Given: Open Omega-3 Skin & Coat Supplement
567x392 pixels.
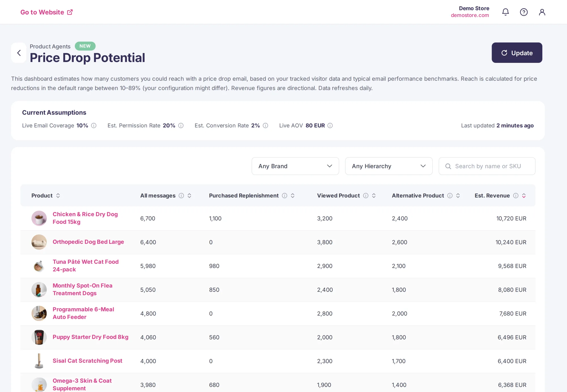Looking at the screenshot, I should coord(82,385).
